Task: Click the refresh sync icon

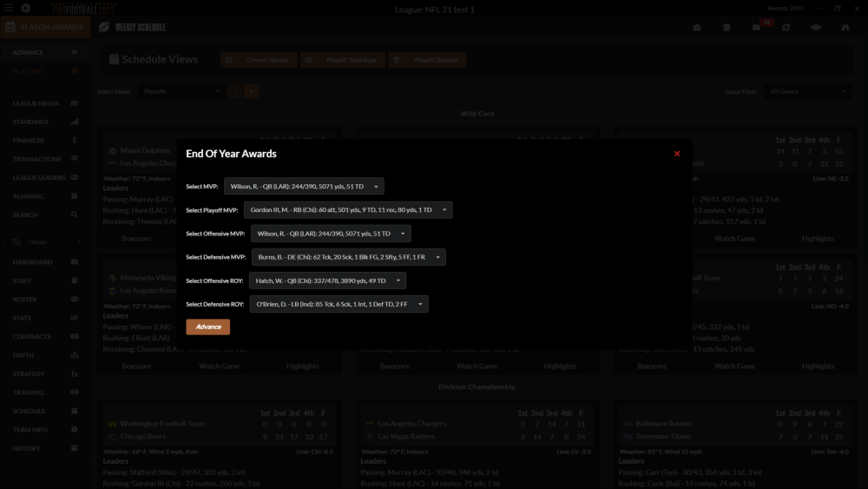Action: (786, 28)
